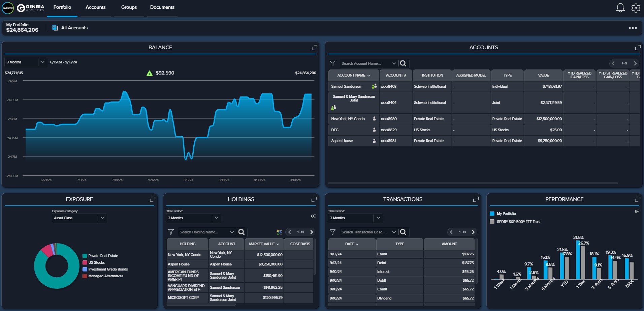Click the search magnifier in Accounts panel
This screenshot has width=644, height=311.
pyautogui.click(x=403, y=63)
